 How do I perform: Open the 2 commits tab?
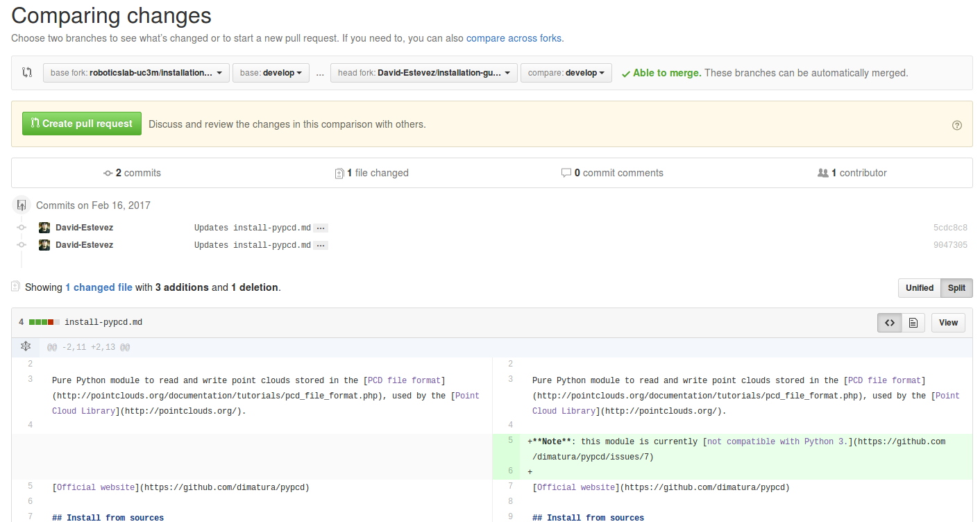pyautogui.click(x=132, y=173)
